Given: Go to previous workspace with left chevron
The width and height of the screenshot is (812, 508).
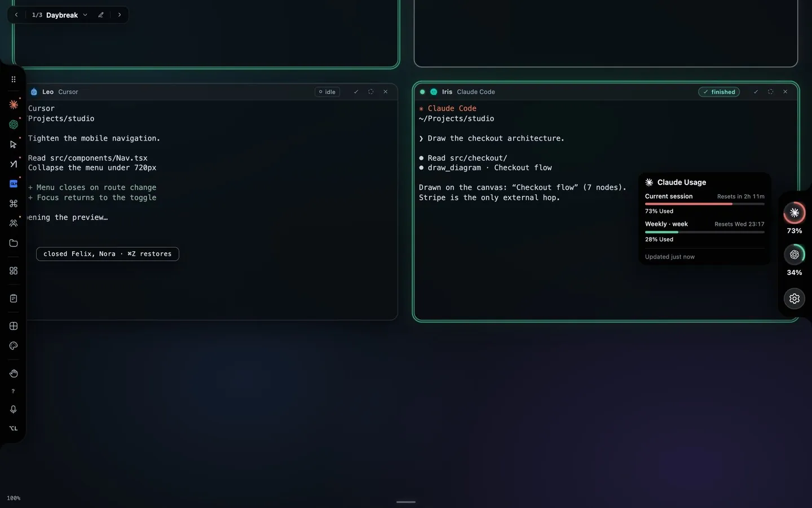Looking at the screenshot, I should [x=16, y=15].
